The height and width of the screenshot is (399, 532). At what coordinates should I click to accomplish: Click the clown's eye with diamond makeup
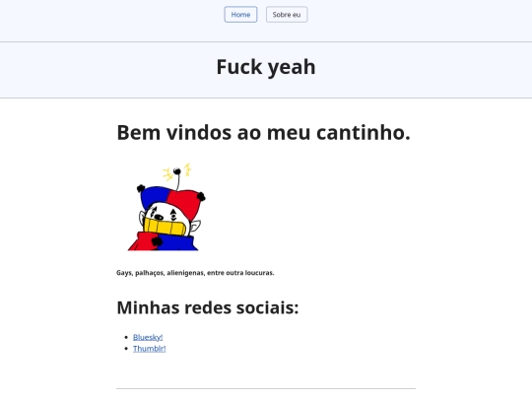(x=173, y=215)
